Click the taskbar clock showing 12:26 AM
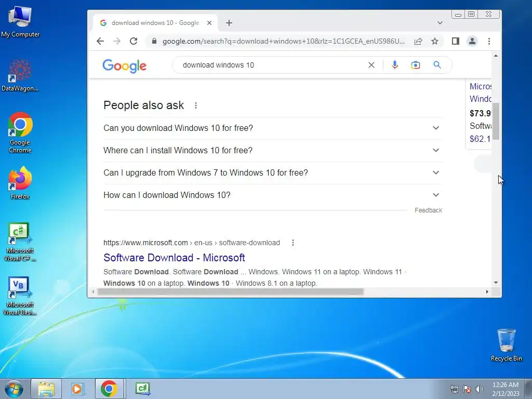The width and height of the screenshot is (532, 399). tap(505, 389)
